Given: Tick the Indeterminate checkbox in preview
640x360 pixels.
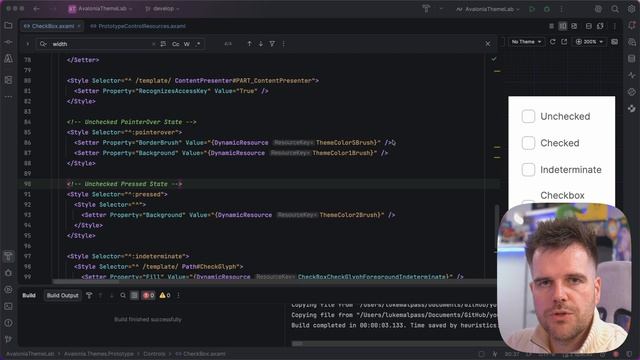Looking at the screenshot, I should [x=528, y=169].
